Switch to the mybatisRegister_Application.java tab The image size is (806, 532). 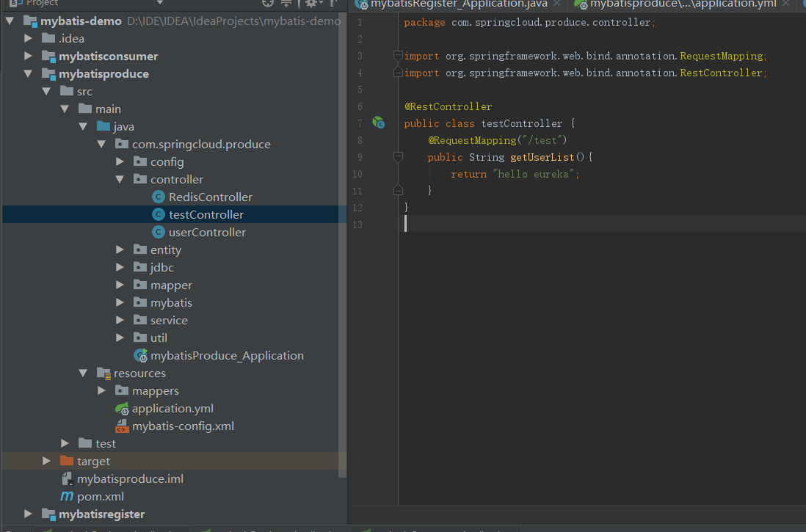[x=459, y=4]
